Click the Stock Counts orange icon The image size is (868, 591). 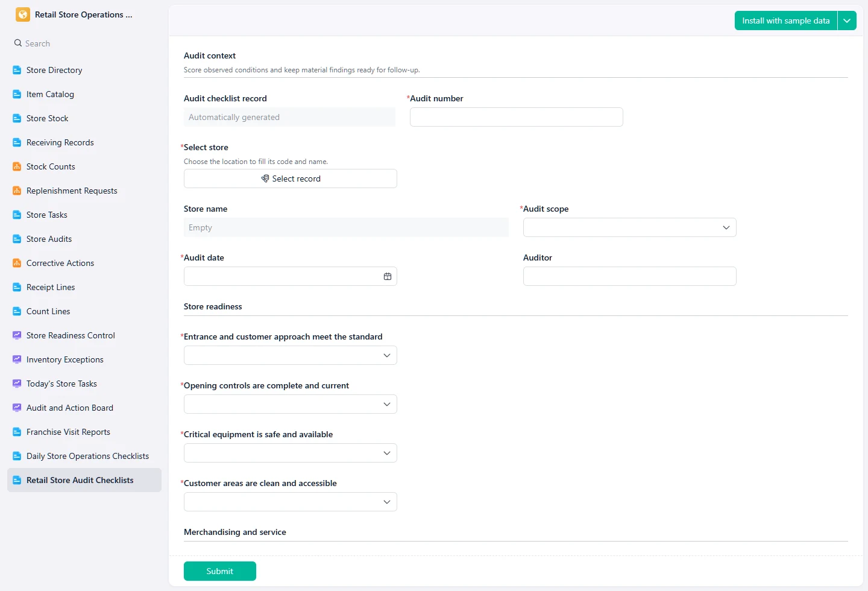point(17,166)
